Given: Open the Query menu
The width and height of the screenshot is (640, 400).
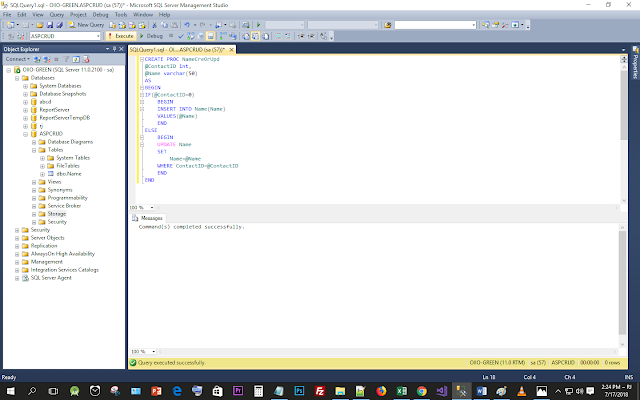Looking at the screenshot, I should pyautogui.click(x=57, y=14).
